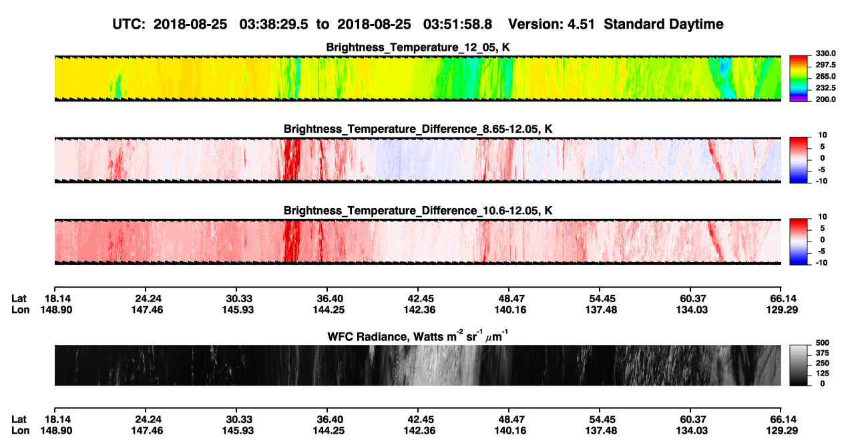Click longitude 147.46 under the WFC Radiance panel
The width and height of the screenshot is (868, 445).
pos(148,431)
